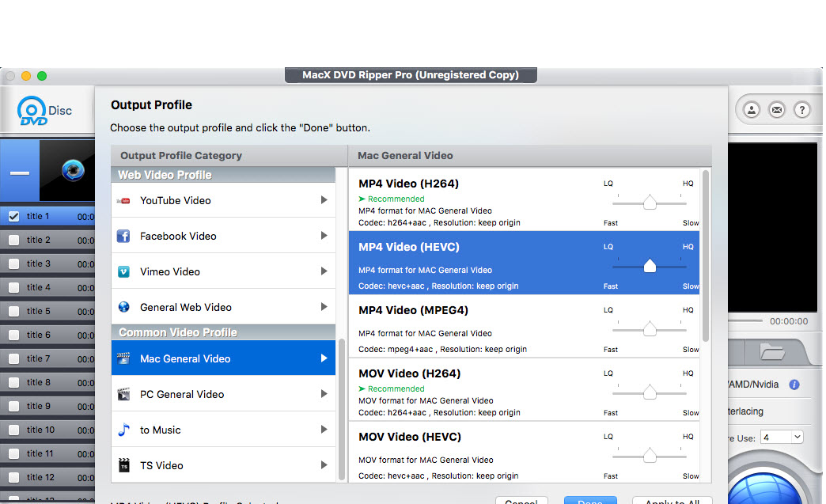Click the Vimeo Video icon
The width and height of the screenshot is (826, 504).
click(123, 271)
